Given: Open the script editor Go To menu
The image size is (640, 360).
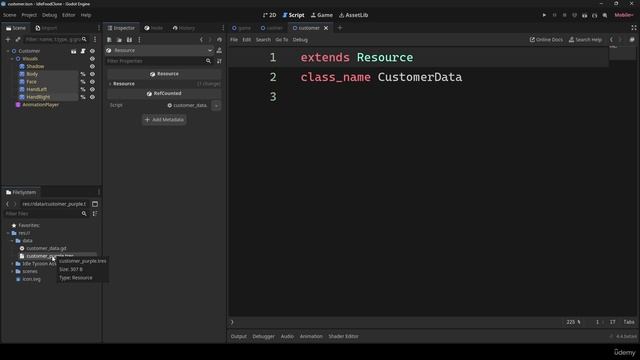Looking at the screenshot, I should [282, 40].
